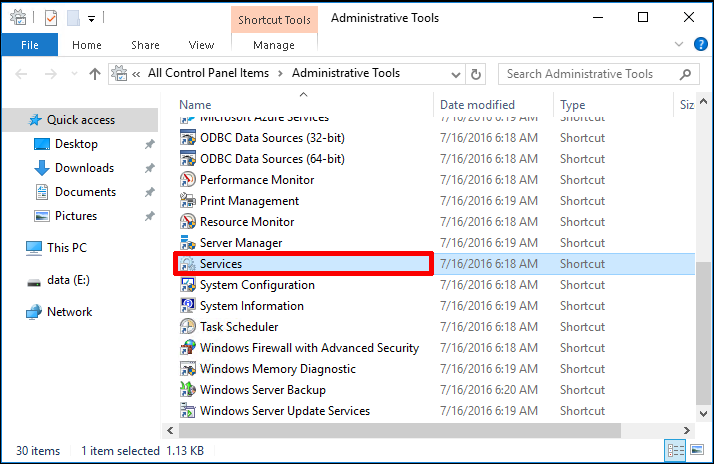This screenshot has height=464, width=714.
Task: Select the ODBC Data Sources (64-bit) icon
Action: (188, 158)
